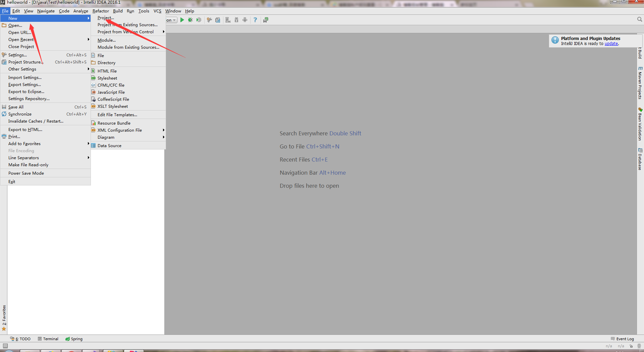Viewport: 644px width, 352px height.
Task: Open Android SDK Manager download icon
Action: click(x=236, y=20)
